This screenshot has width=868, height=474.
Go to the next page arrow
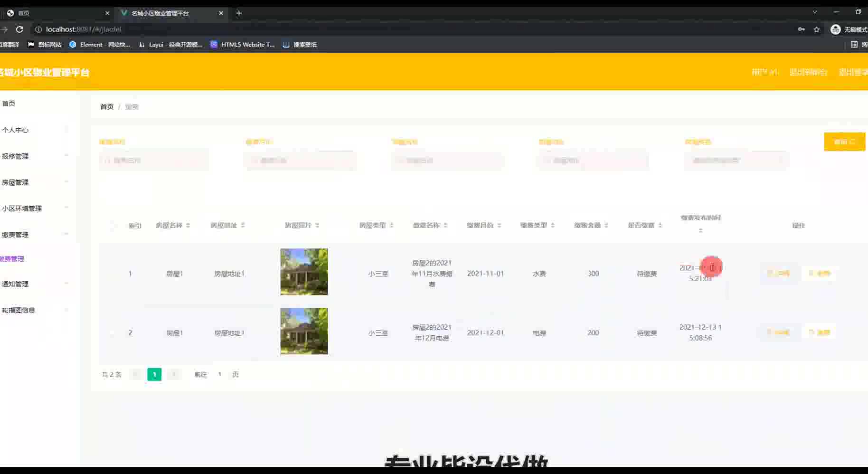[x=173, y=375]
